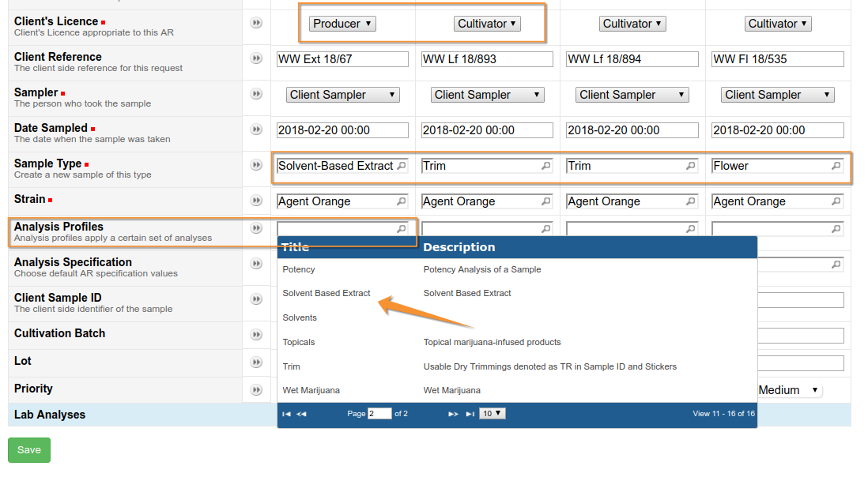Go to first page in popup pager
The width and height of the screenshot is (868, 477).
coord(286,414)
